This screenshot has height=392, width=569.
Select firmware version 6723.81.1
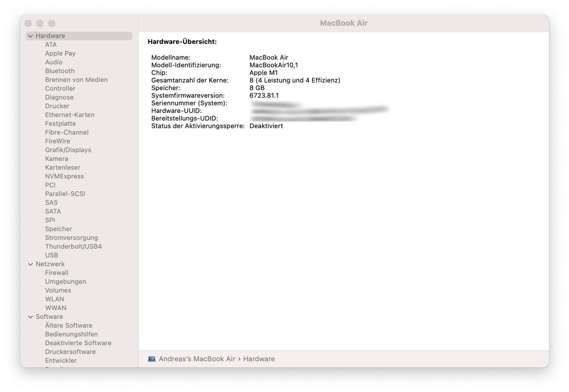pyautogui.click(x=264, y=96)
